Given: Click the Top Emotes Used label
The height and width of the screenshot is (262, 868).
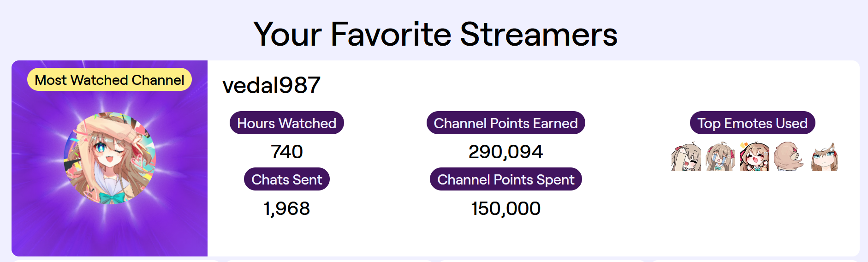Looking at the screenshot, I should (x=752, y=123).
